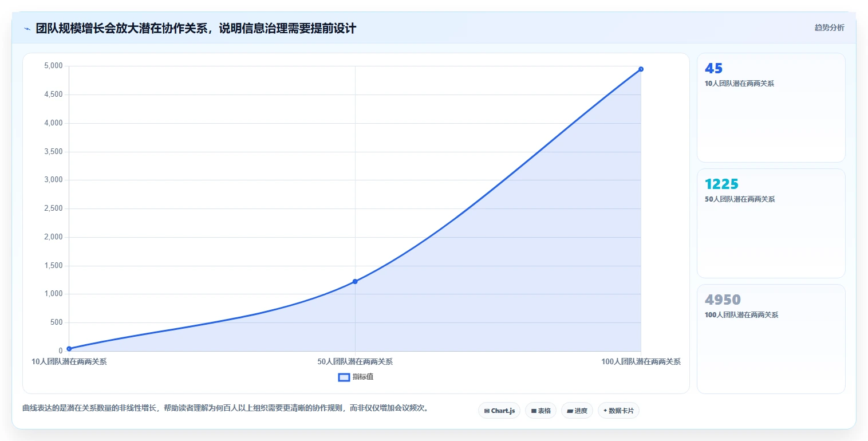Image resolution: width=868 pixels, height=441 pixels.
Task: Click the card caption 50人团队潜在两两关系
Action: pos(740,199)
